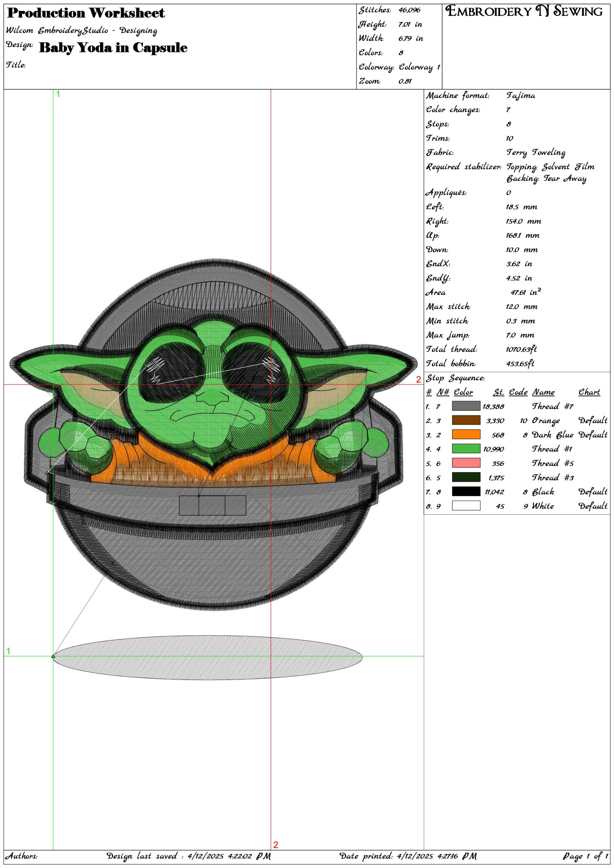Click the fabric value 'Terry Toweling'
The image size is (614, 868).
[536, 153]
